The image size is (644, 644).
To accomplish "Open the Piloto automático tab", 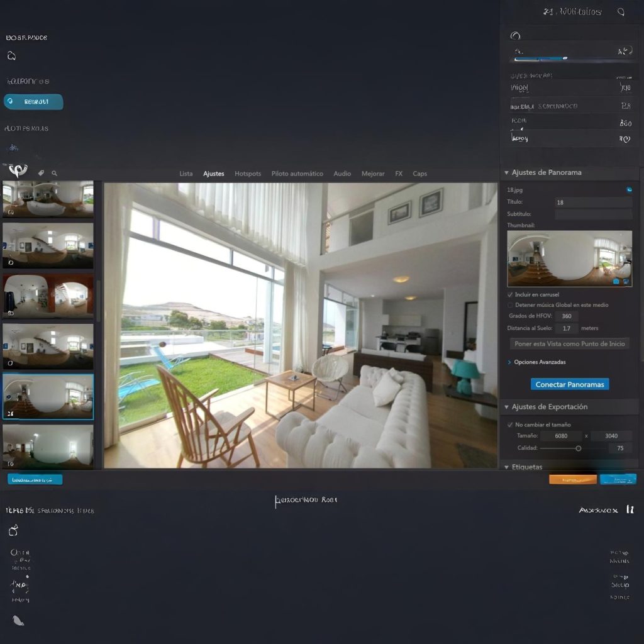I will pyautogui.click(x=297, y=174).
